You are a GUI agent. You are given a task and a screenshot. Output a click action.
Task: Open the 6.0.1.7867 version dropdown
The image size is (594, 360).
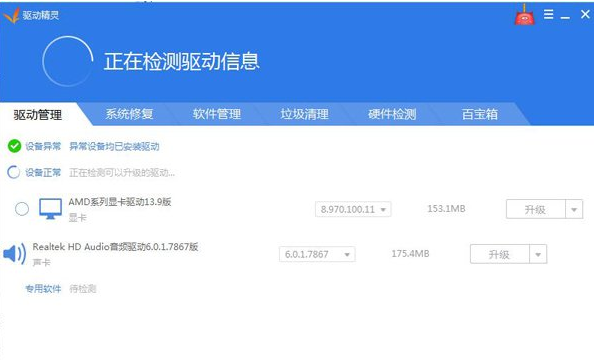click(317, 254)
